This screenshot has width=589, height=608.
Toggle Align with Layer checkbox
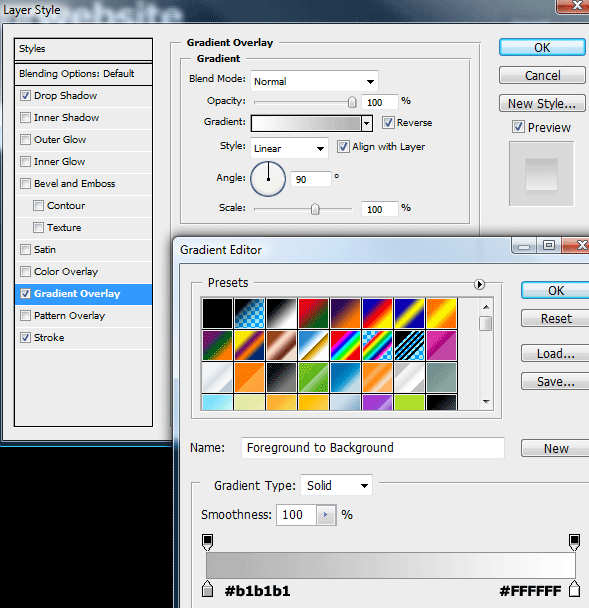(x=343, y=147)
